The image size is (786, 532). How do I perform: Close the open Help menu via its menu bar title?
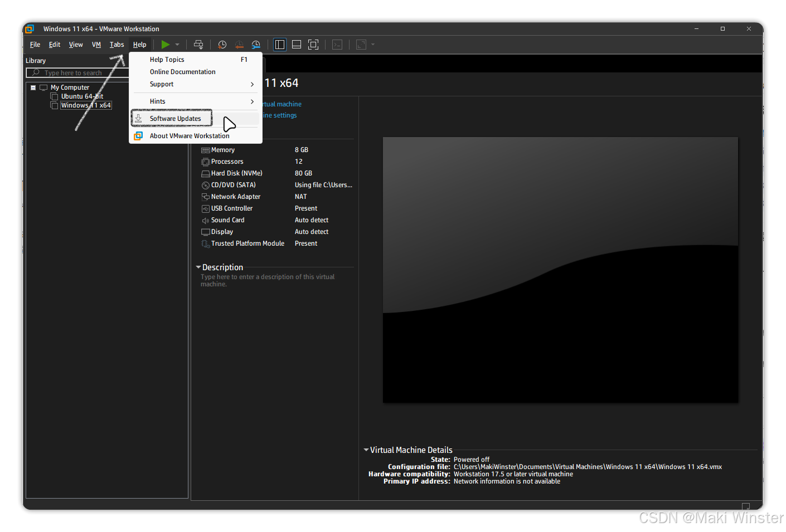point(139,45)
